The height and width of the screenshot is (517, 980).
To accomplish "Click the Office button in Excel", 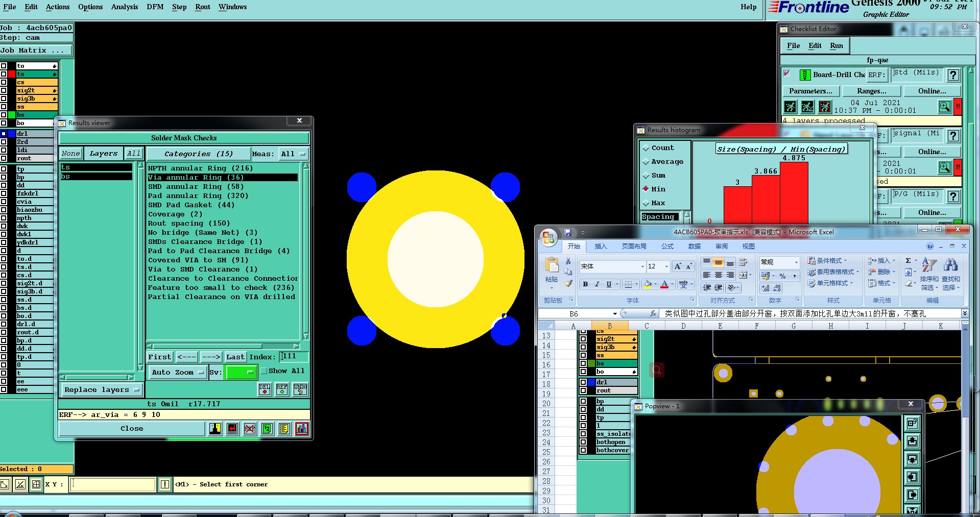I will pyautogui.click(x=549, y=237).
